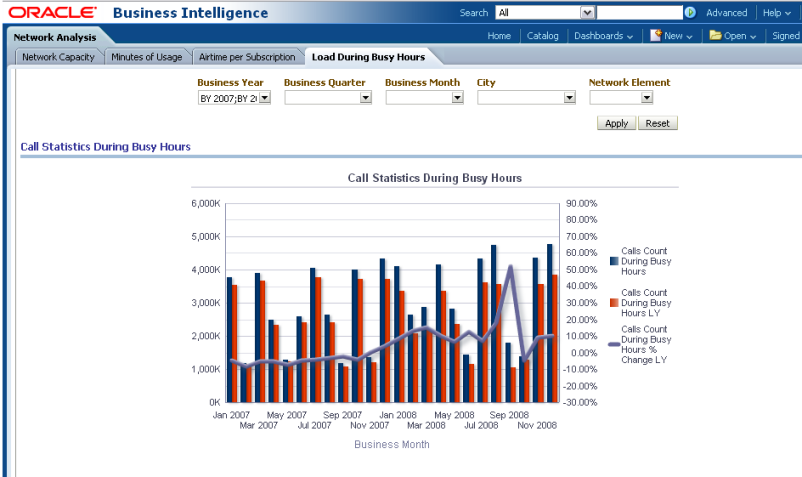Click the 6,000K axis value

coord(206,203)
